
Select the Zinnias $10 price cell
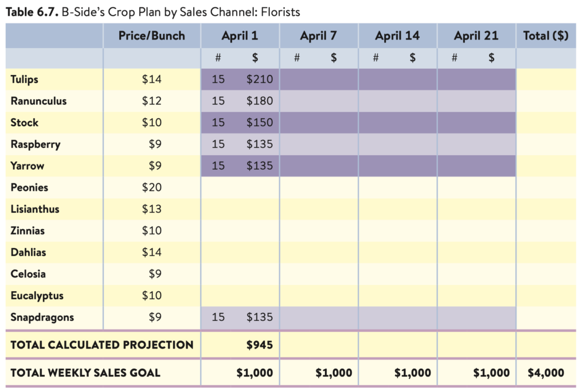(x=151, y=230)
